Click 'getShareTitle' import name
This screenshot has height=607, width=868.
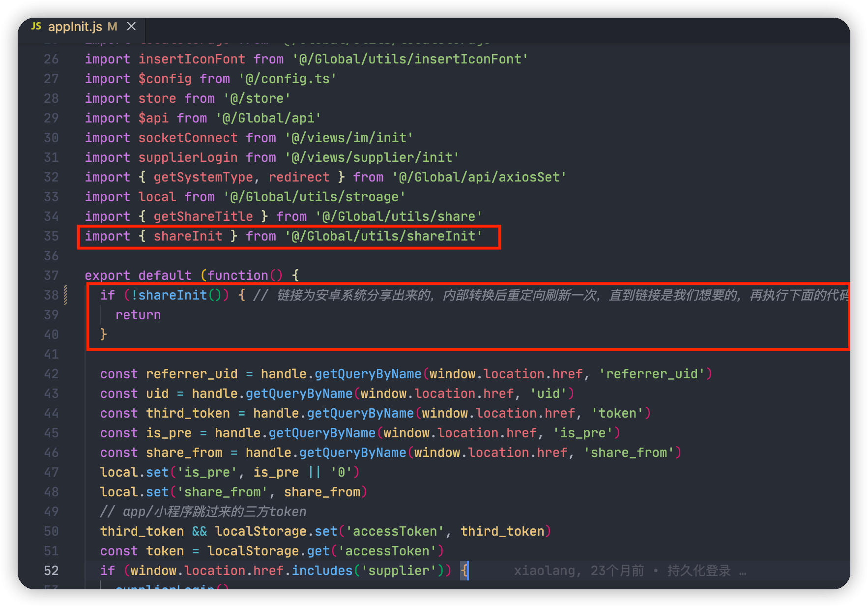tap(203, 216)
